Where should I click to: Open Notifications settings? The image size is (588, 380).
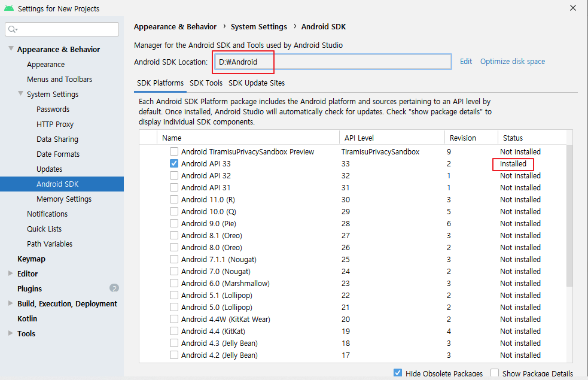47,214
